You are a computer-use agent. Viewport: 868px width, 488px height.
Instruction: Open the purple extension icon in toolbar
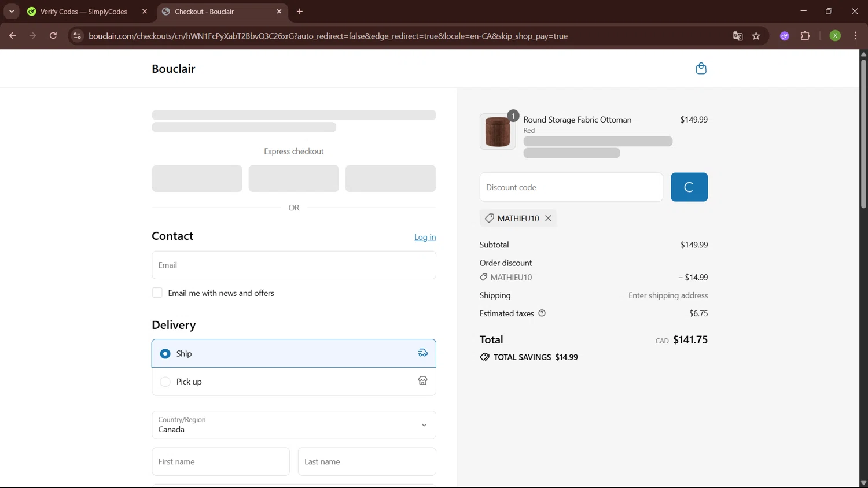pyautogui.click(x=784, y=36)
